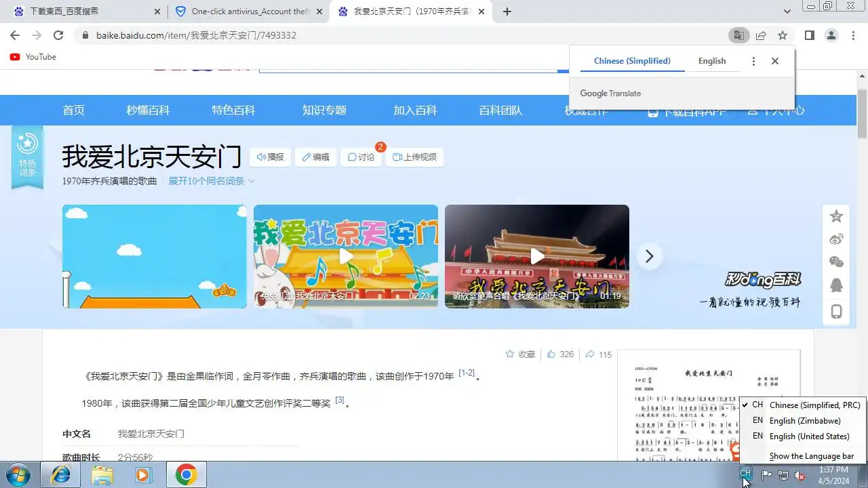Play the rabbit cartoon video 02:23

click(346, 256)
